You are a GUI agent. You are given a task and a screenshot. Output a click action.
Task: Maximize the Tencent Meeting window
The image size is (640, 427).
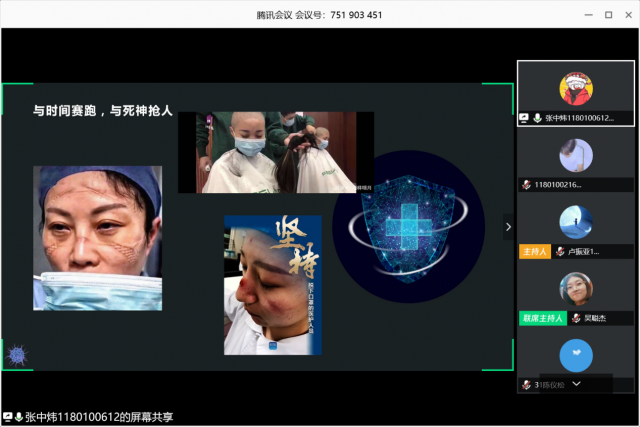(609, 15)
